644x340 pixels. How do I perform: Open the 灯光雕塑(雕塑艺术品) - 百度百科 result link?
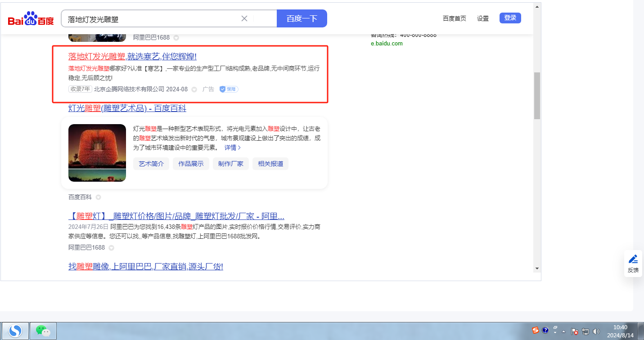click(x=127, y=108)
